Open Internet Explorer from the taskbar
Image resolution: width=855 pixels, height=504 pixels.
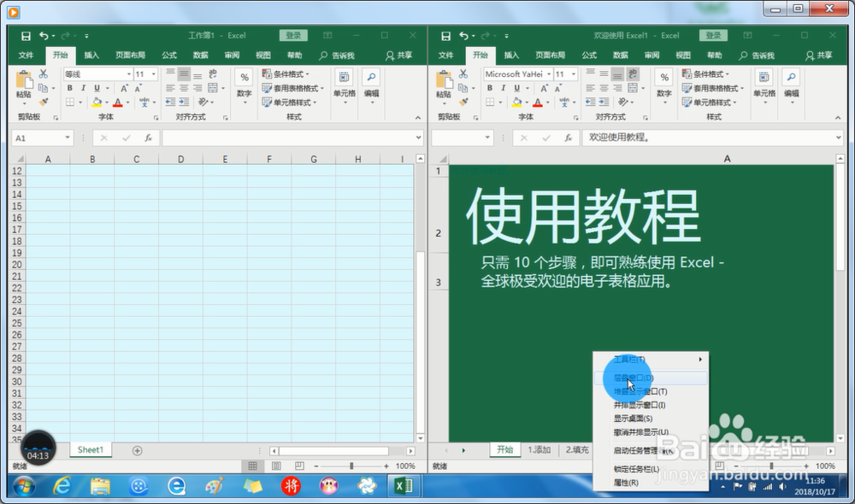(62, 486)
